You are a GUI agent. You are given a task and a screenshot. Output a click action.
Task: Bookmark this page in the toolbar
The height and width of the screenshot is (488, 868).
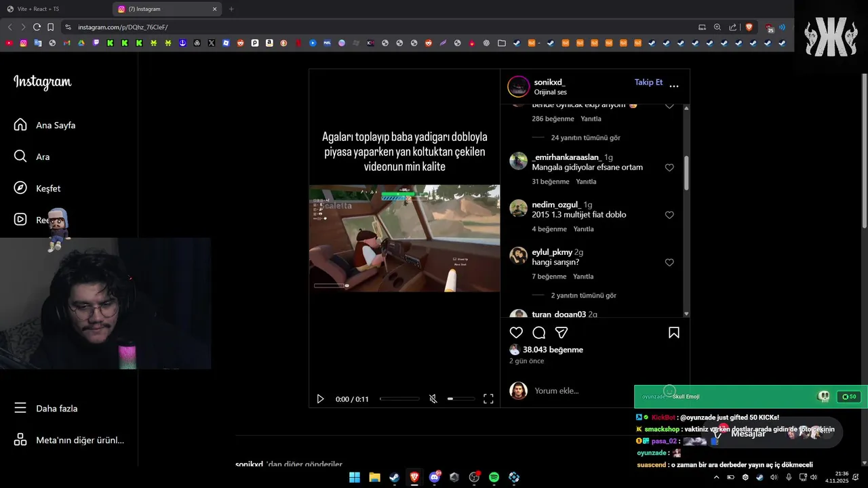pos(50,27)
